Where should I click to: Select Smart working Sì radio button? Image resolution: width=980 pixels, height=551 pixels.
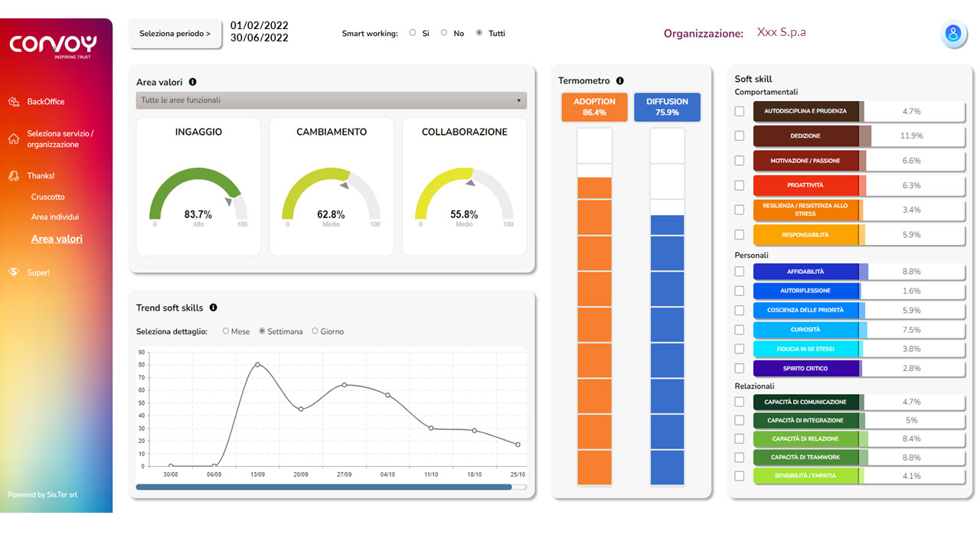413,33
